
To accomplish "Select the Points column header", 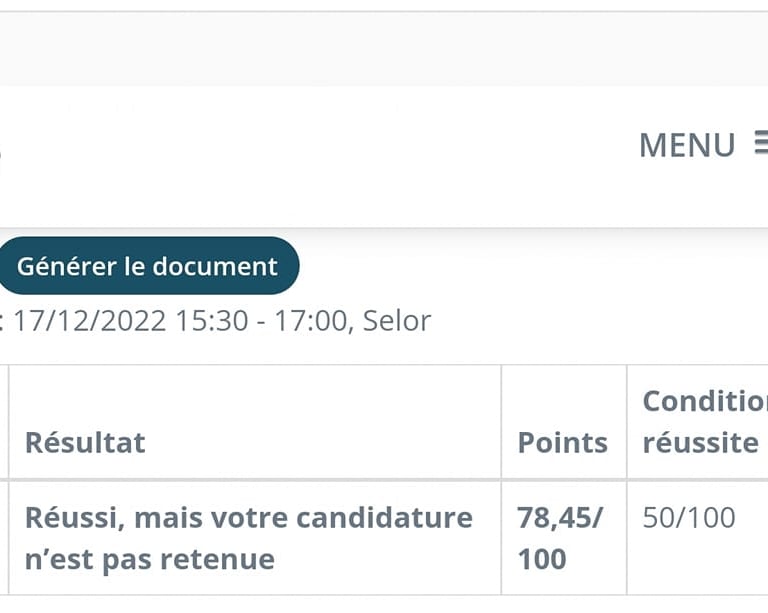I will pyautogui.click(x=562, y=442).
